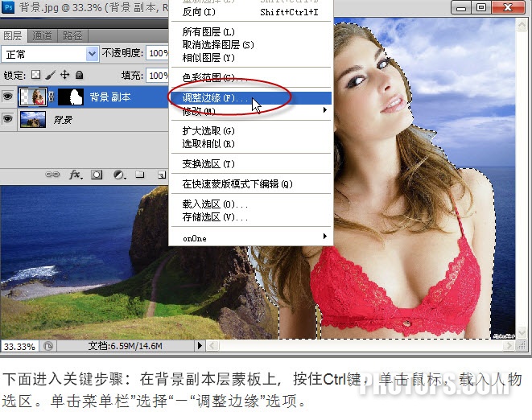Create new adjustment layer icon
Screen dimensions: 532x420
119,175
